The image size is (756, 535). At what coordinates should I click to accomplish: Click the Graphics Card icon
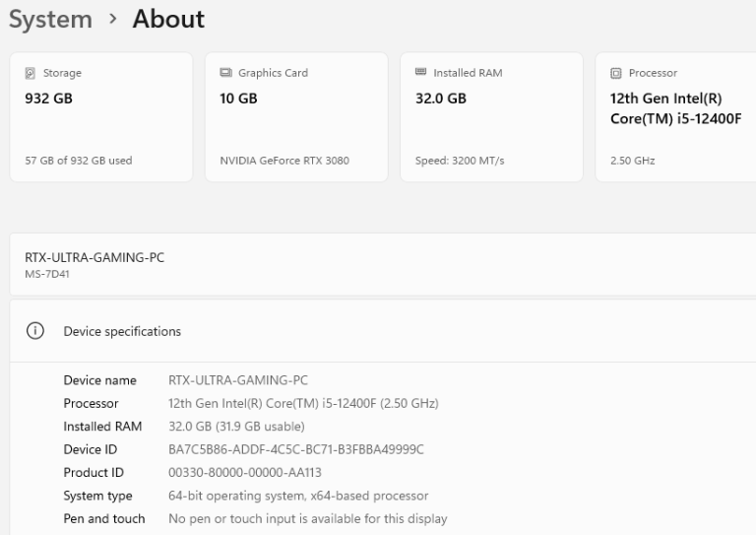225,73
